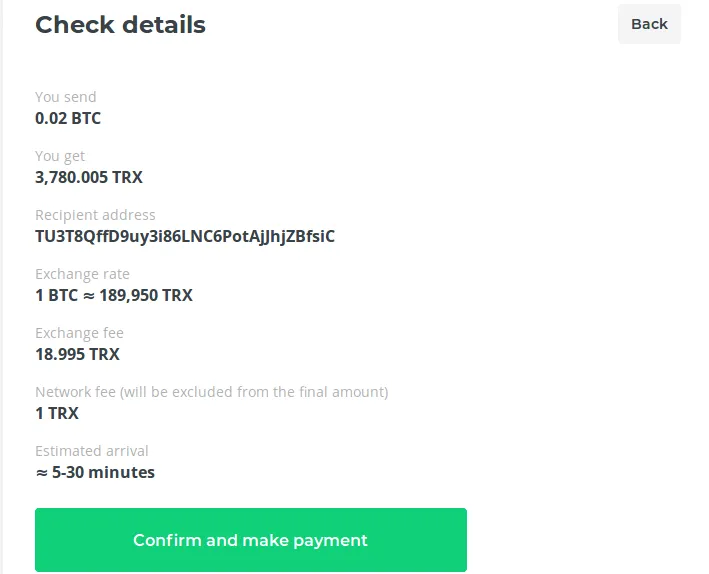Click the Check details heading
The image size is (709, 574).
click(x=120, y=25)
